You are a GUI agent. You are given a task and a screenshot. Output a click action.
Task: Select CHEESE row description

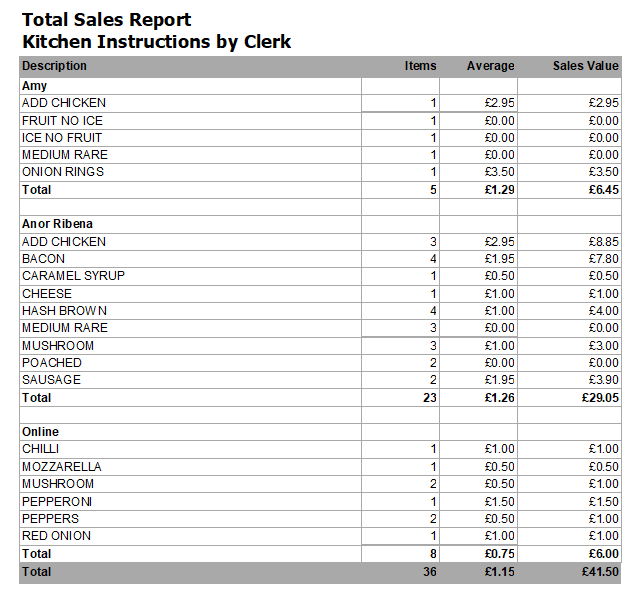click(47, 294)
